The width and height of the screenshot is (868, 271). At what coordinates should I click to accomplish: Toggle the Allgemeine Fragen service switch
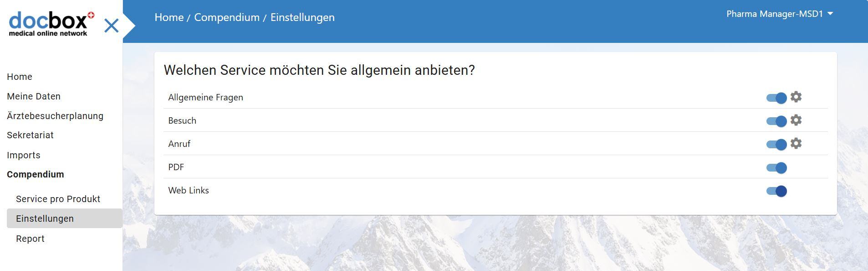pyautogui.click(x=776, y=98)
